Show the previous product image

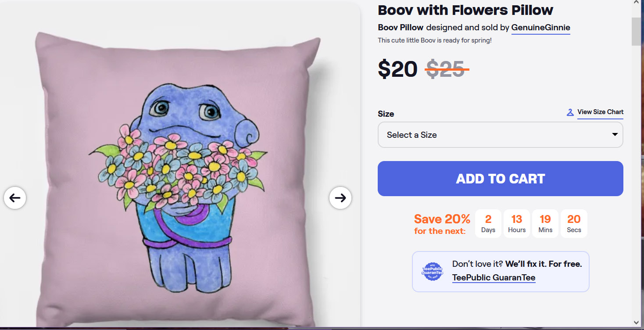coord(15,198)
